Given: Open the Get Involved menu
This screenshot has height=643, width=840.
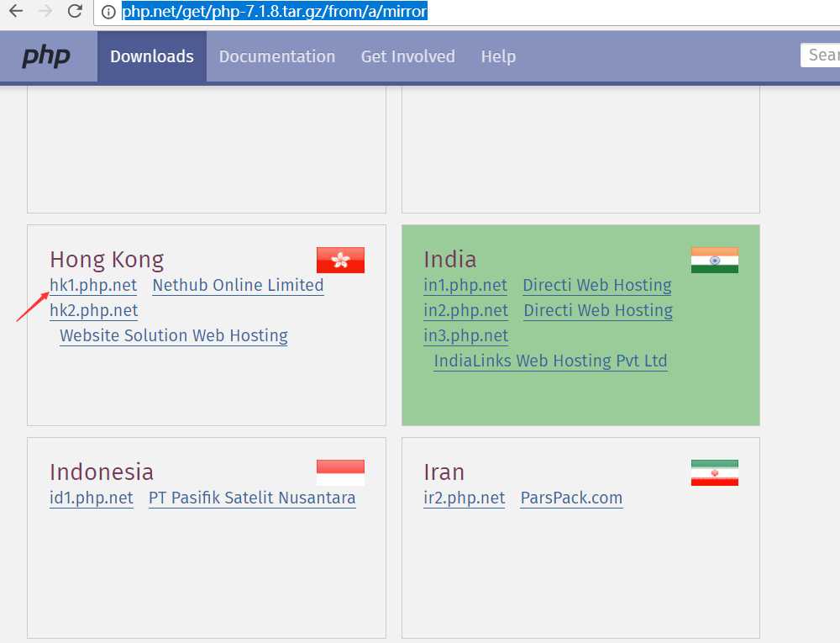Looking at the screenshot, I should [x=407, y=56].
